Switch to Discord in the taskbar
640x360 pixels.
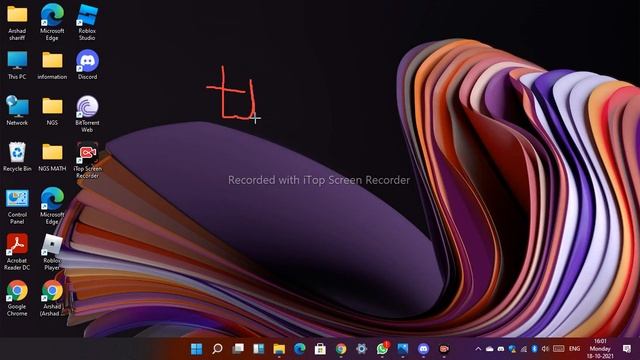[x=424, y=349]
